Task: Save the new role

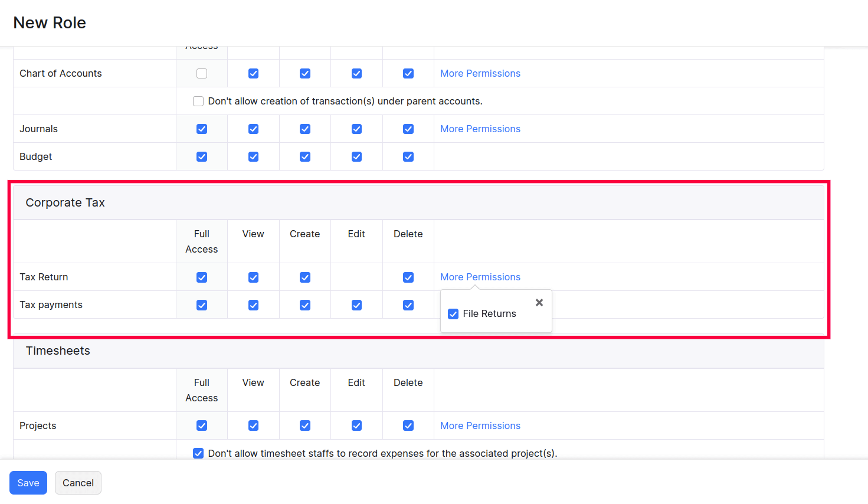Action: tap(28, 483)
